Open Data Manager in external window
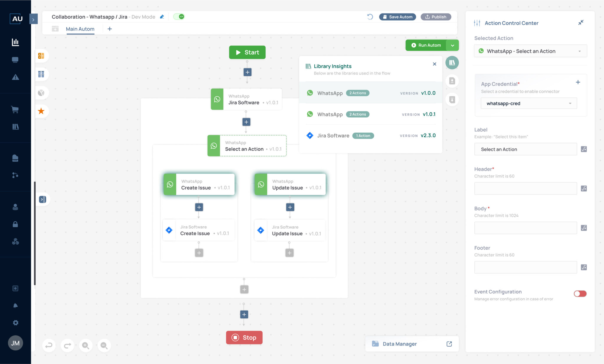The image size is (604, 364). coord(449,344)
